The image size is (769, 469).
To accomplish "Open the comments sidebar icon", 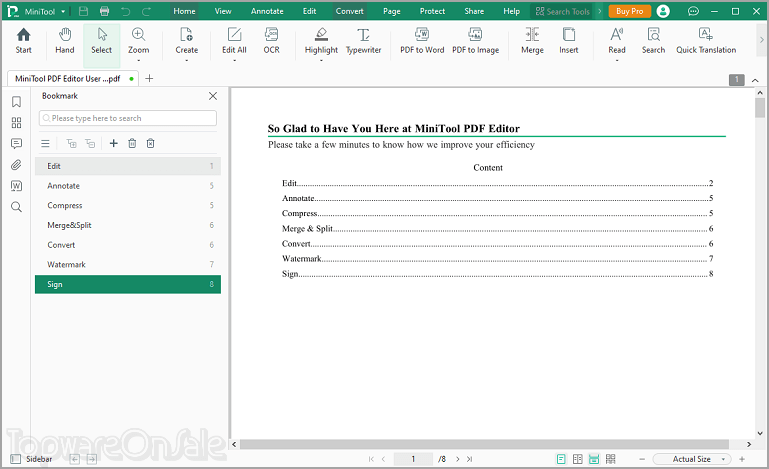I will click(16, 144).
